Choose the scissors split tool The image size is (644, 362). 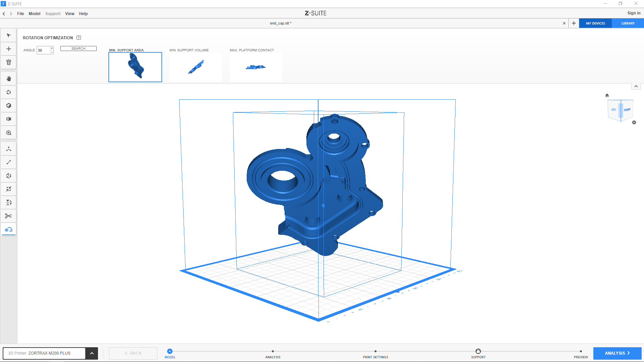(x=9, y=216)
